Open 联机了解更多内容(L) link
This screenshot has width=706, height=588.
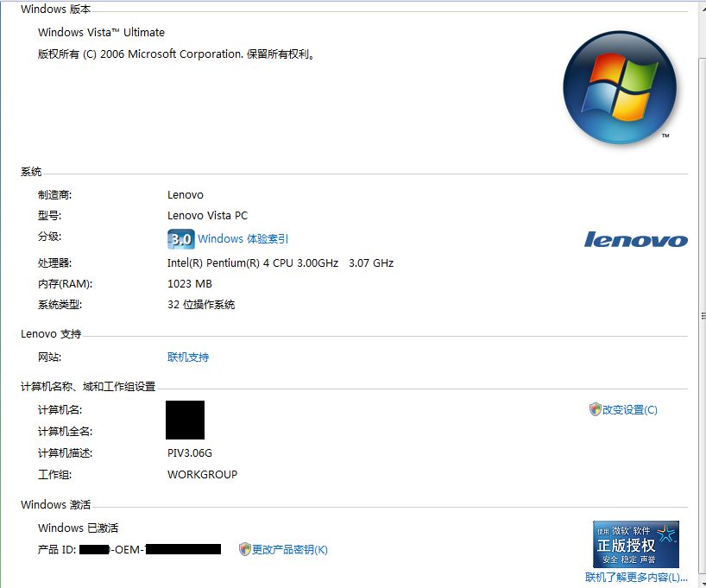pos(636,577)
